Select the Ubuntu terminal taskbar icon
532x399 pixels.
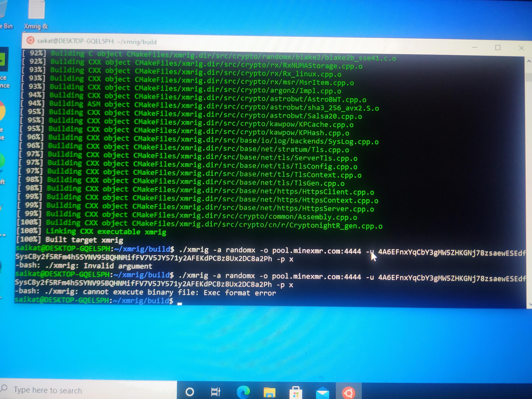pyautogui.click(x=348, y=393)
